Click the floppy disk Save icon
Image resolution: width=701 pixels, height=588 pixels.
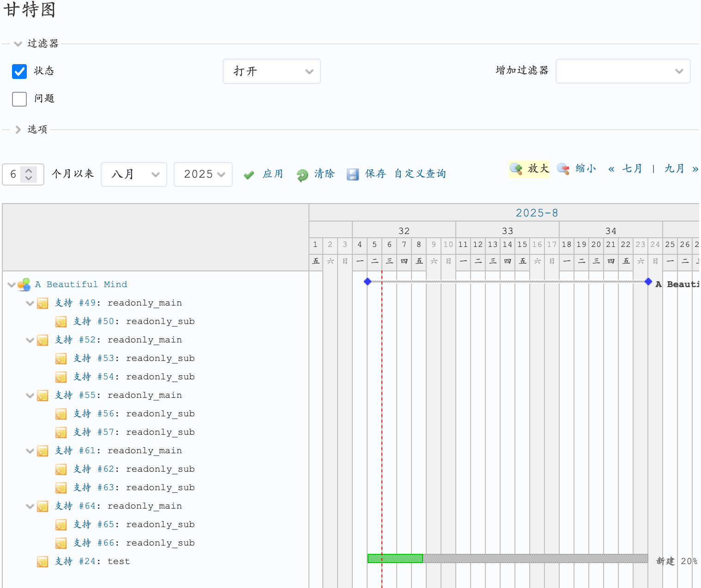pos(353,174)
